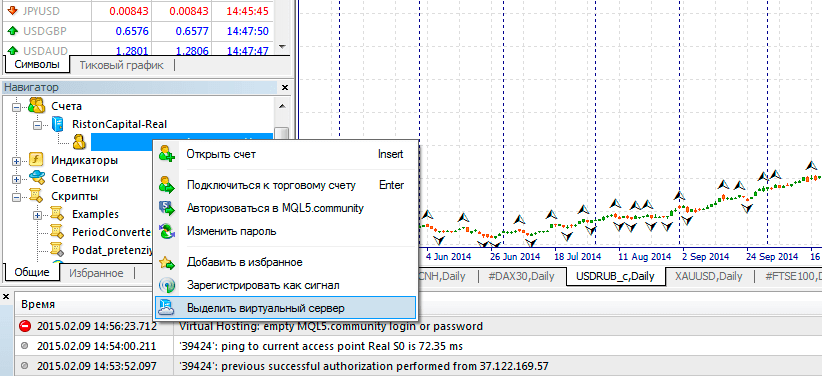Click the Register as signal icon
Image resolution: width=822 pixels, height=376 pixels.
[x=167, y=285]
